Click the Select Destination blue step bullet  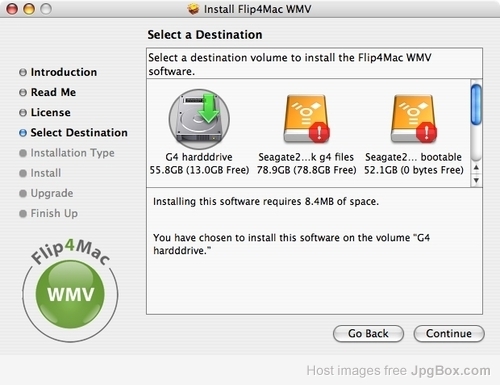tap(23, 133)
